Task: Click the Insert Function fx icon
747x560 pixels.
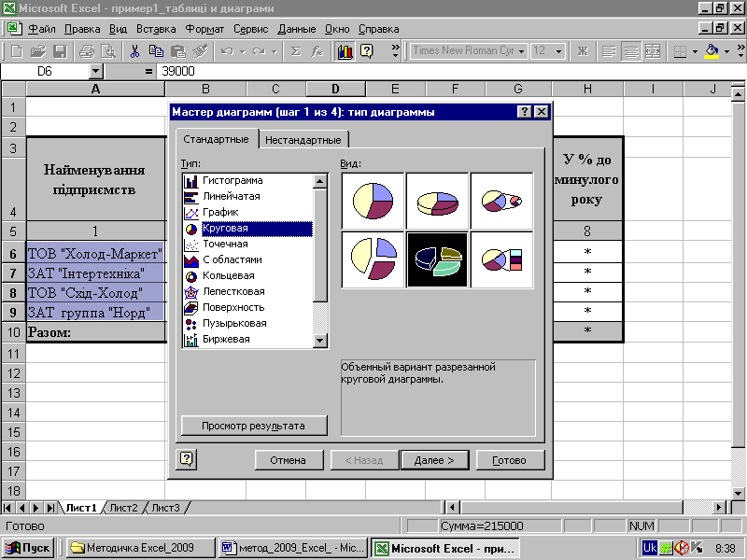Action: click(x=317, y=51)
